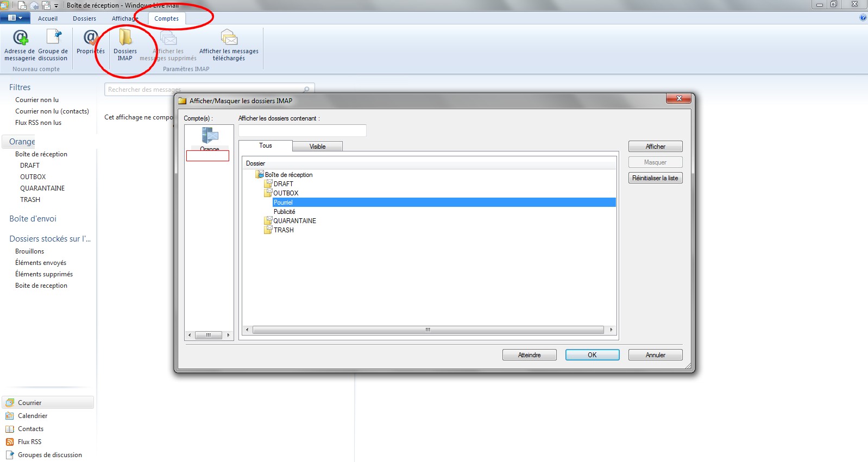
Task: Switch to Courrier in the bottom shortcuts
Action: [x=48, y=403]
